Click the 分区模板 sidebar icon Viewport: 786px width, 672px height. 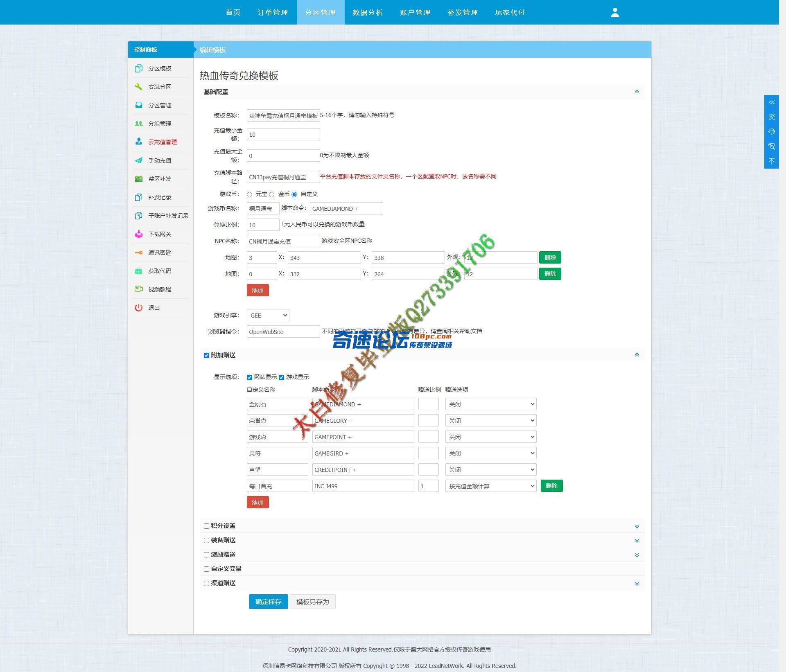(139, 68)
